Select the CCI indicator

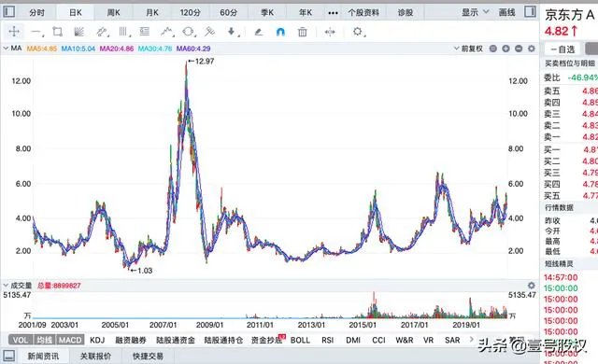click(x=378, y=340)
